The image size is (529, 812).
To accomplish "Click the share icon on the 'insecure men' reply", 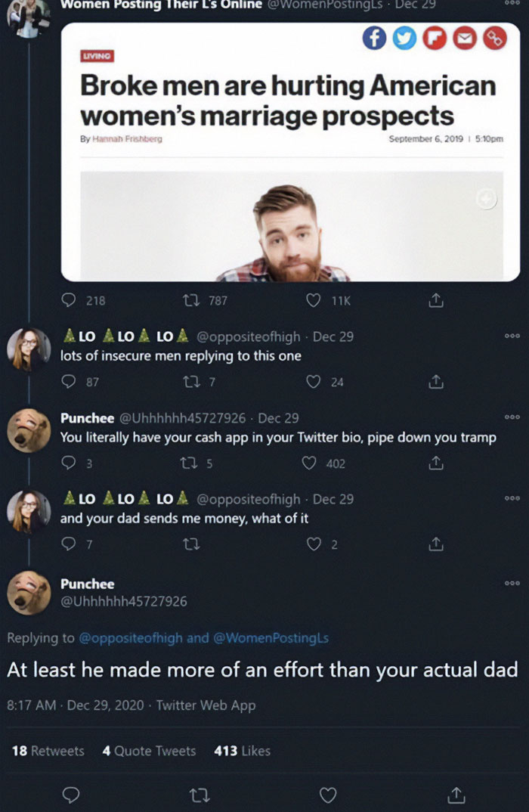I will pyautogui.click(x=435, y=381).
